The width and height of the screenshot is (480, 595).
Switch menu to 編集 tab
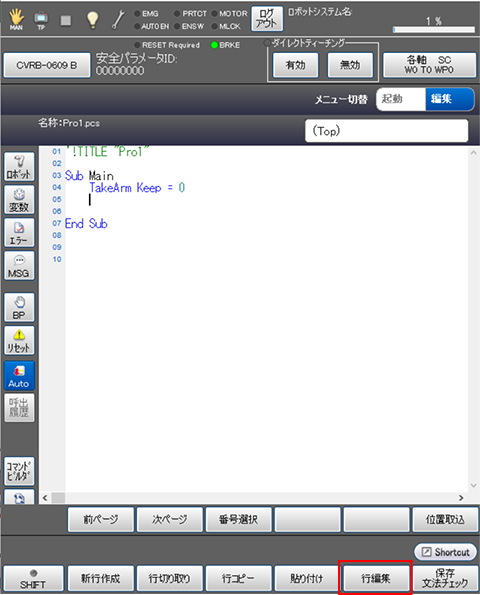coord(450,99)
